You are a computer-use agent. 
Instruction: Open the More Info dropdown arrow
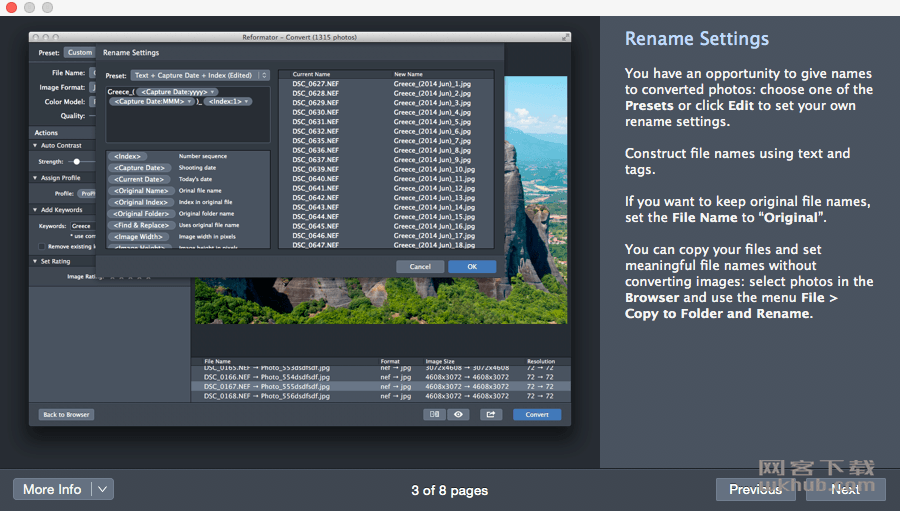click(102, 489)
